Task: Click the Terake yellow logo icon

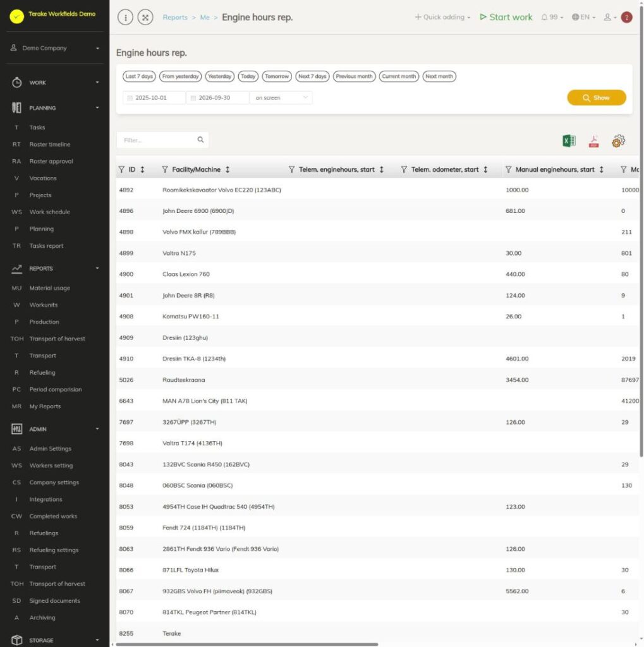Action: [x=16, y=16]
